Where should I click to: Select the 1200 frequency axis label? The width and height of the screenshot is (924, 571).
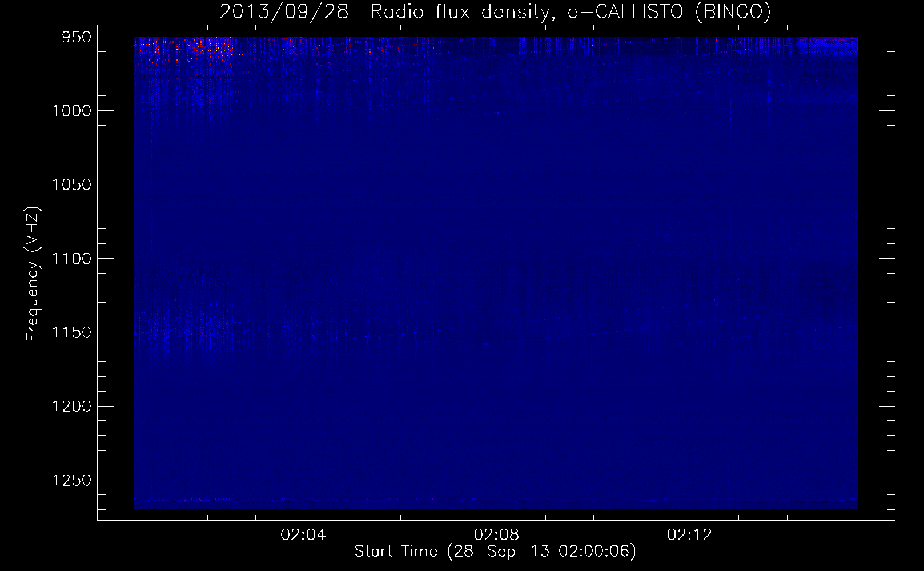pos(71,406)
